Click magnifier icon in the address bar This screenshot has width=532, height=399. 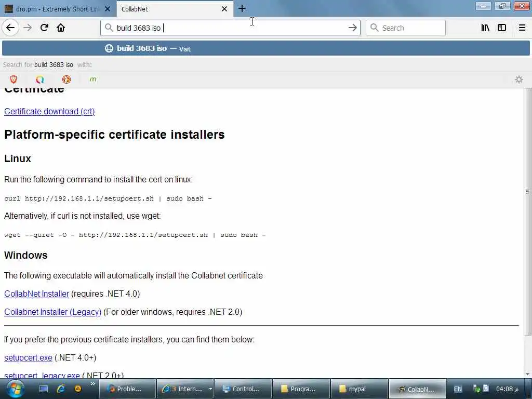coord(109,28)
